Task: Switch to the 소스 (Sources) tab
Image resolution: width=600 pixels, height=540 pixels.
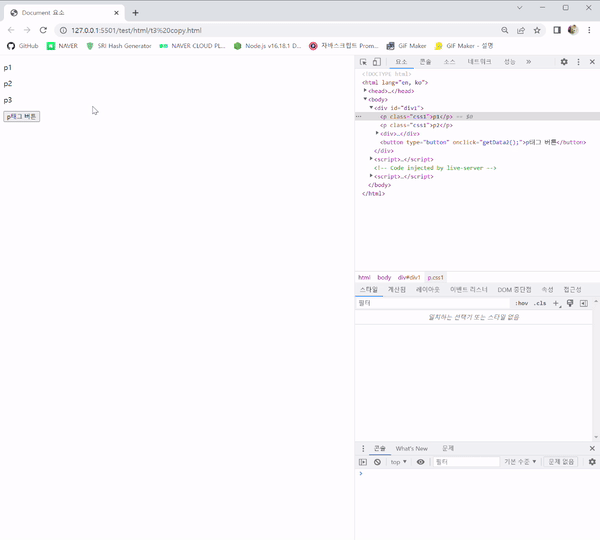Action: pos(449,62)
